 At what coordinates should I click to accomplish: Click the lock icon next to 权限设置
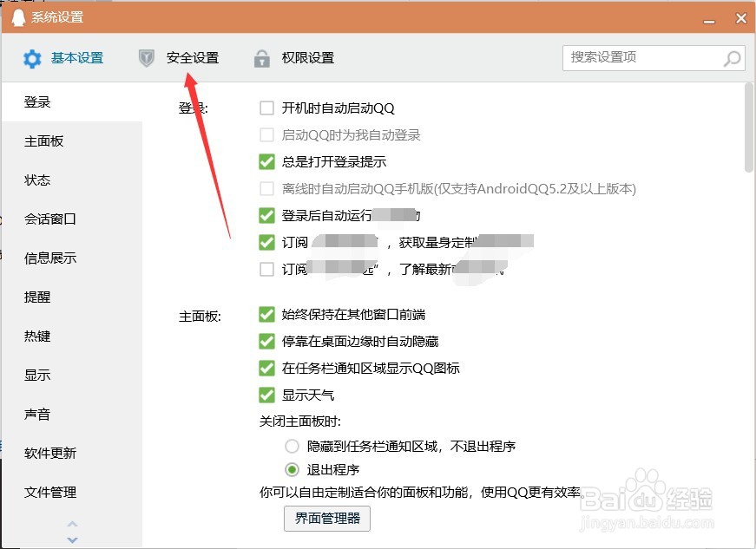point(261,57)
